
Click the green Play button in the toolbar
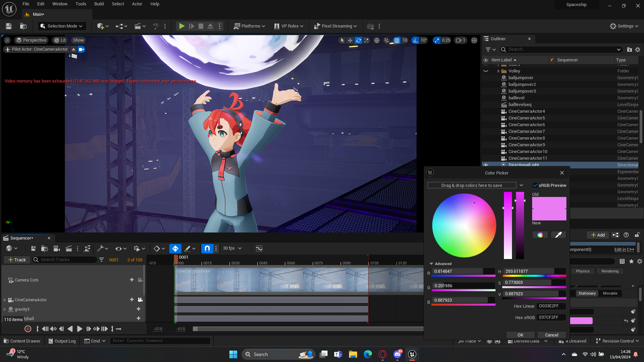click(182, 26)
